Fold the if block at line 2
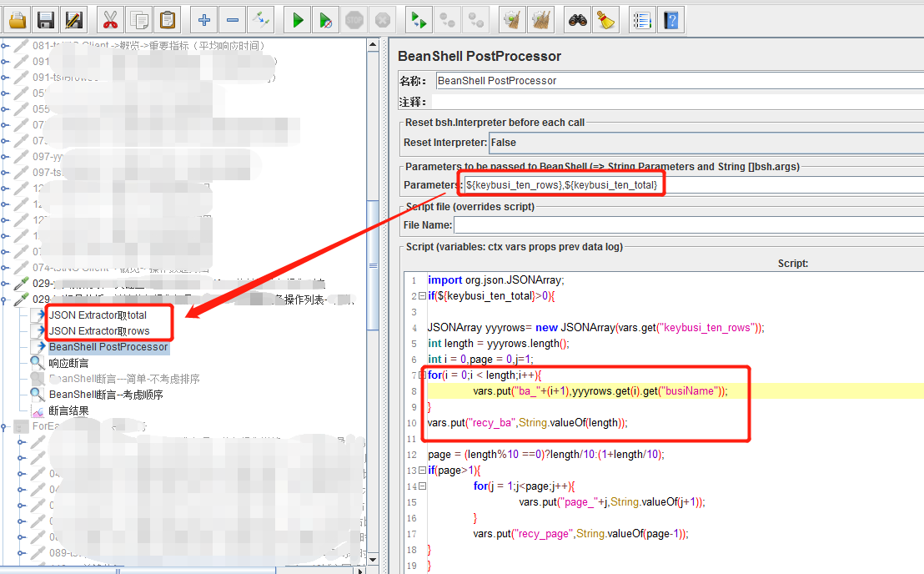Screen dimensions: 924x574 tap(422, 296)
